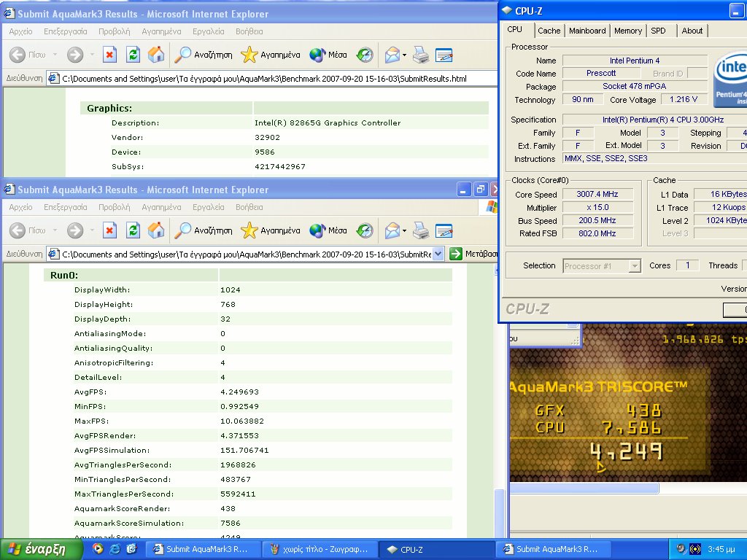Click the vertical scrollbar of the lower IE window
Image resolution: width=747 pixels, height=560 pixels.
click(x=499, y=515)
